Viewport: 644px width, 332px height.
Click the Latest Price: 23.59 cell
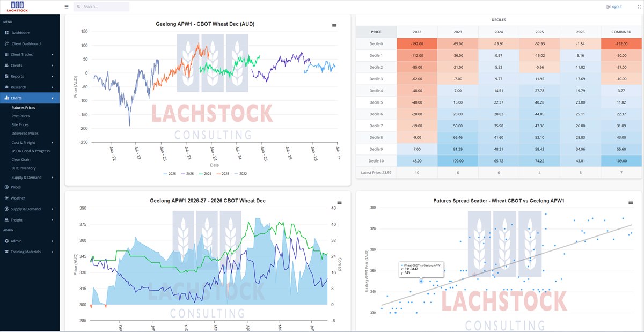[x=376, y=173]
